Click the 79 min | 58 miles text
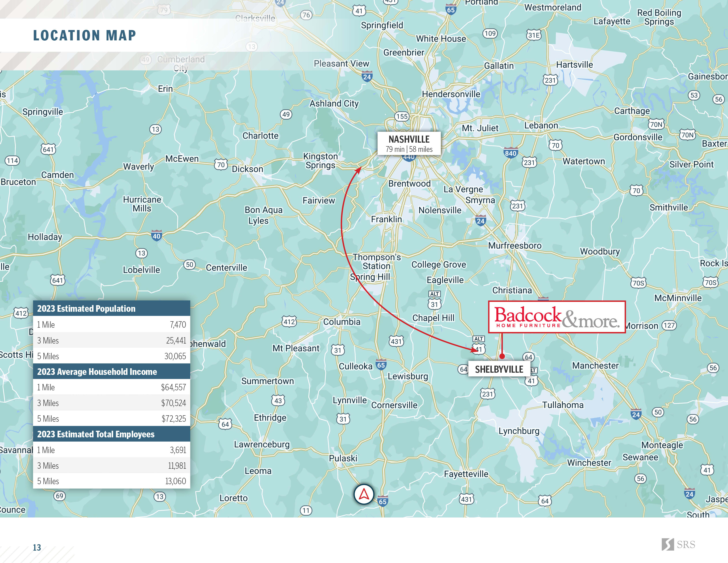728x563 pixels. click(x=409, y=149)
